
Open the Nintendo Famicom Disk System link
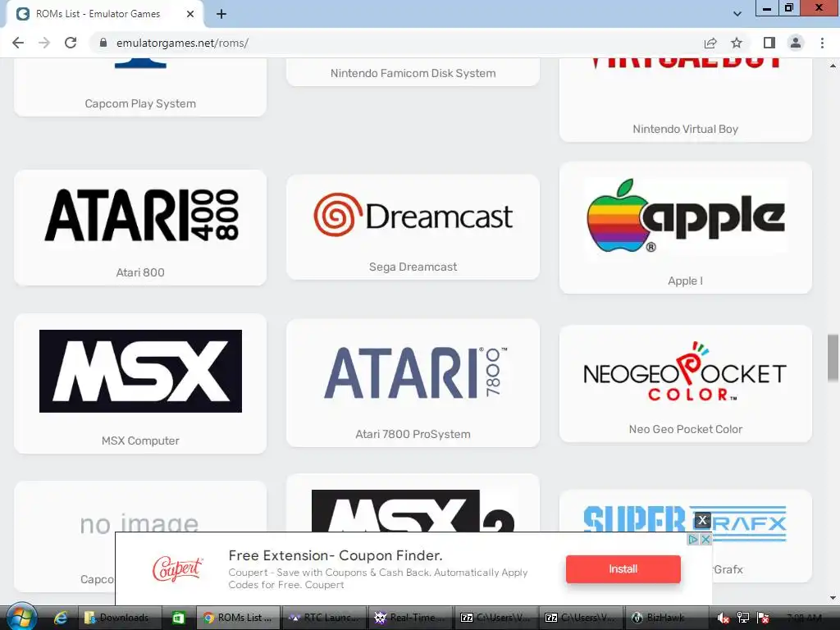click(413, 73)
